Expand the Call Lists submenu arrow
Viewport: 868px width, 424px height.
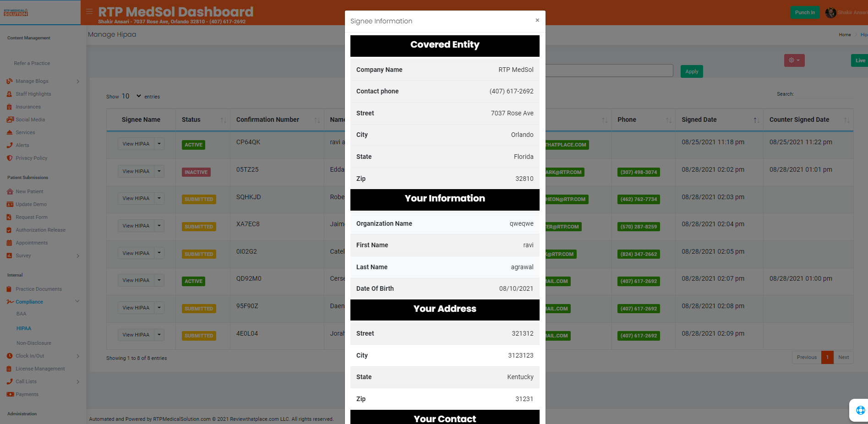point(78,382)
